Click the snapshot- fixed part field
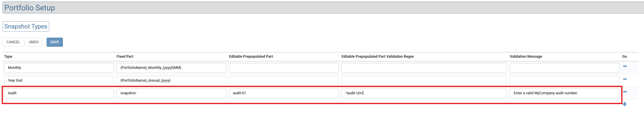Image resolution: width=644 pixels, height=114 pixels. coord(171,93)
